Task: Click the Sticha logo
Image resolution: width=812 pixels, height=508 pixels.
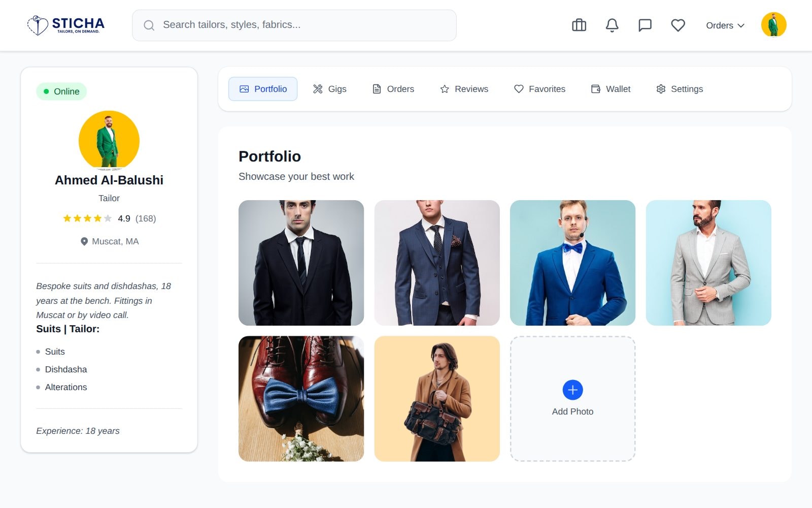Action: [66, 25]
